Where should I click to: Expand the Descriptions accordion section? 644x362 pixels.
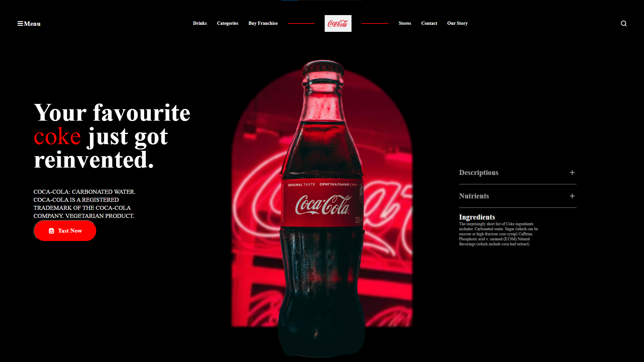pos(518,173)
